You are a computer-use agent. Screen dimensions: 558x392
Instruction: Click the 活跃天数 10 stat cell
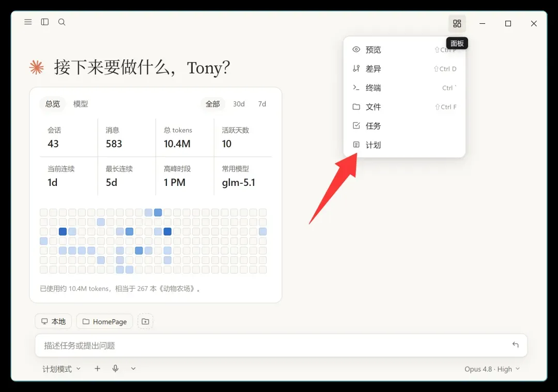tap(243, 137)
